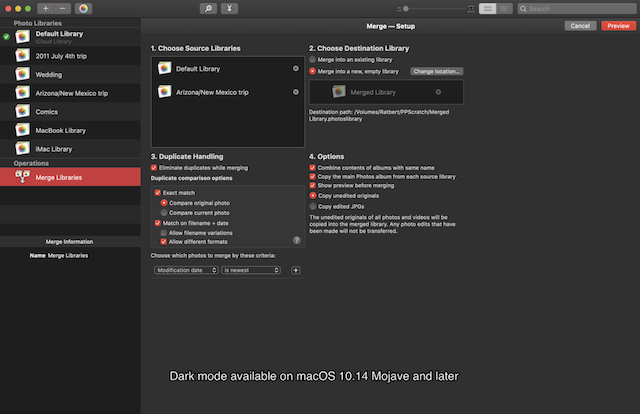Enable Allow filename variations checkbox

(164, 231)
